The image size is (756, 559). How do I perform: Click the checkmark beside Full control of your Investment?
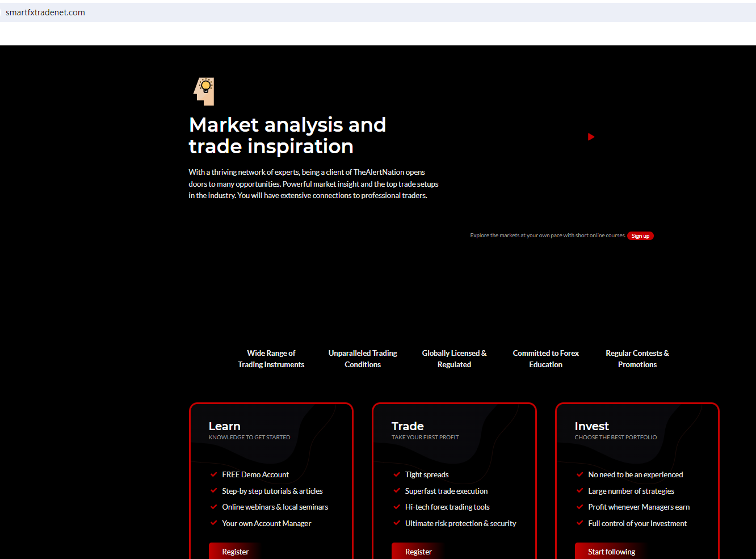pos(580,523)
